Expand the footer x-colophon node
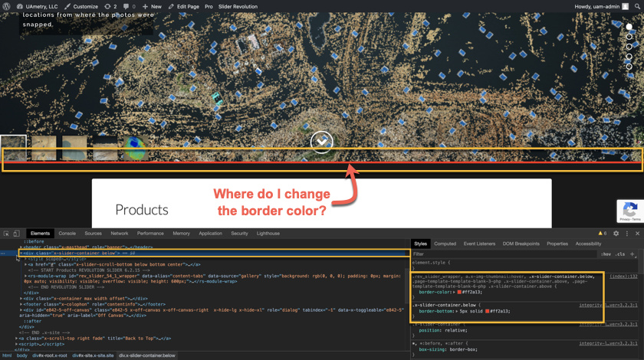This screenshot has height=360, width=644. [x=21, y=304]
